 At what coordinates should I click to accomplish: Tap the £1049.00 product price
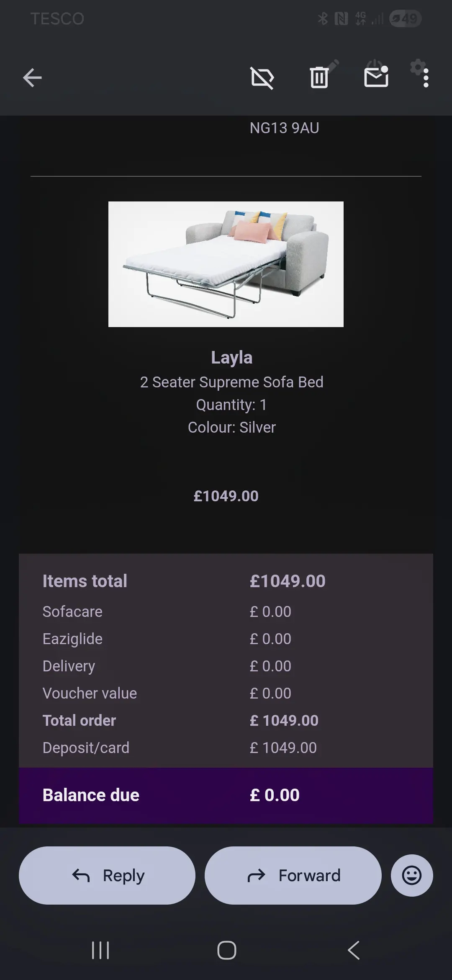(226, 496)
